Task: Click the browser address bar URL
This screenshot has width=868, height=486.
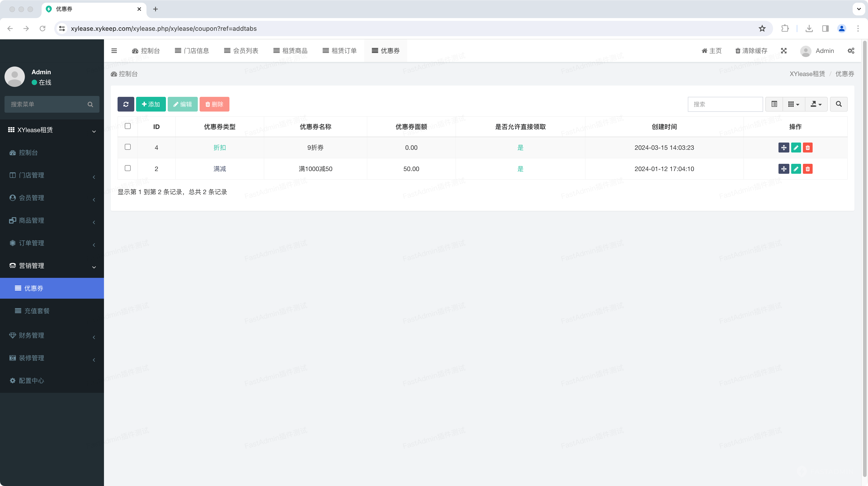Action: coord(164,29)
